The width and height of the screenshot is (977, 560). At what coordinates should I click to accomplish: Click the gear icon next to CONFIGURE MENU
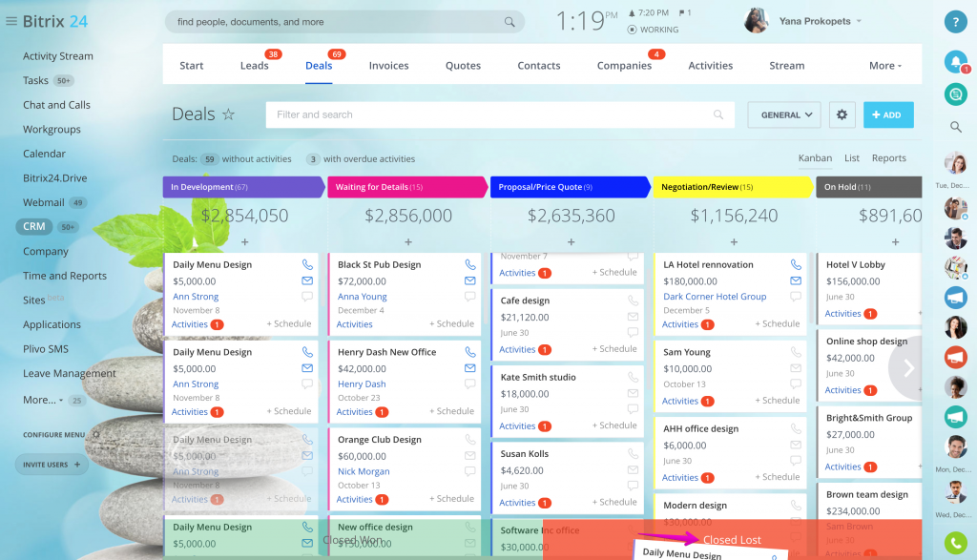pyautogui.click(x=96, y=435)
